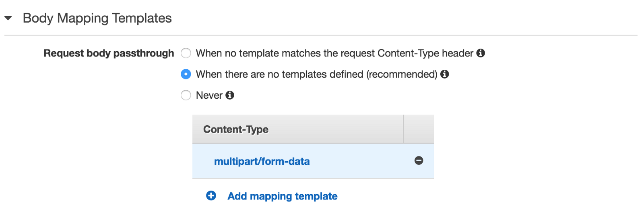This screenshot has height=212, width=644.
Task: Select the Never passthrough radio button
Action: point(186,95)
